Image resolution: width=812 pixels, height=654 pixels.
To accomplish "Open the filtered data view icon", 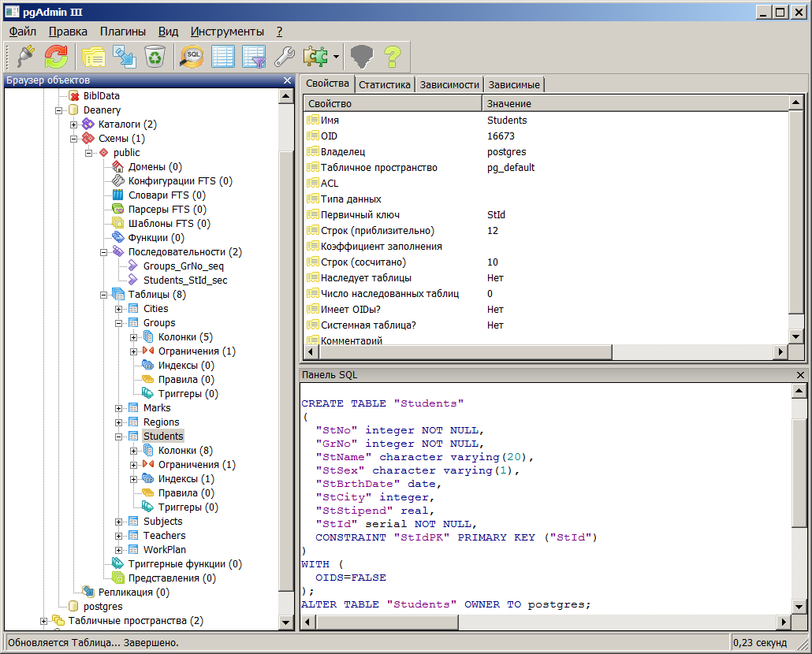I will 254,57.
